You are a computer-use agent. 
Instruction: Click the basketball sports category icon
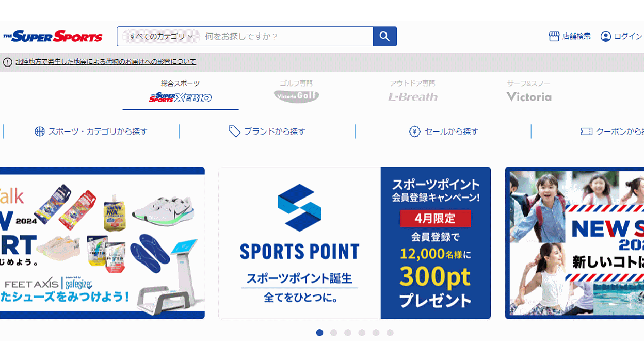(40, 131)
